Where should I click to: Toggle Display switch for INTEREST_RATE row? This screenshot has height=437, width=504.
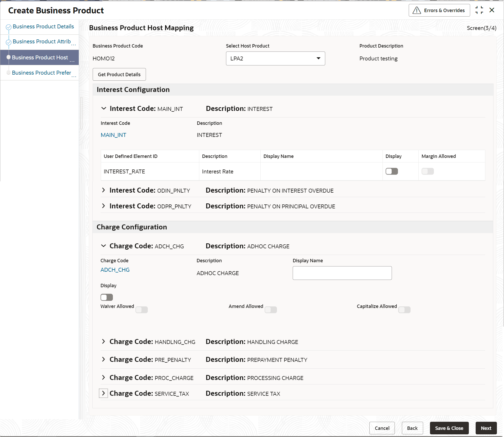392,172
